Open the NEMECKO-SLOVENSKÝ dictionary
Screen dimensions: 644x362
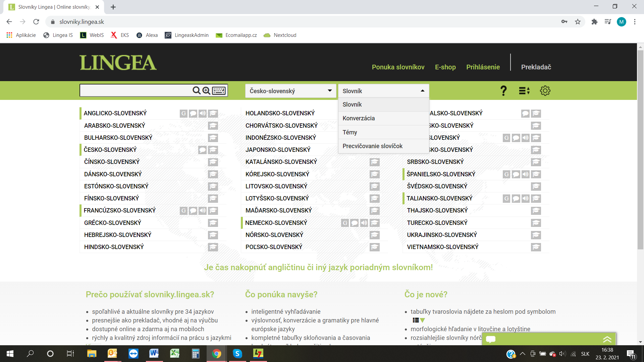(276, 223)
